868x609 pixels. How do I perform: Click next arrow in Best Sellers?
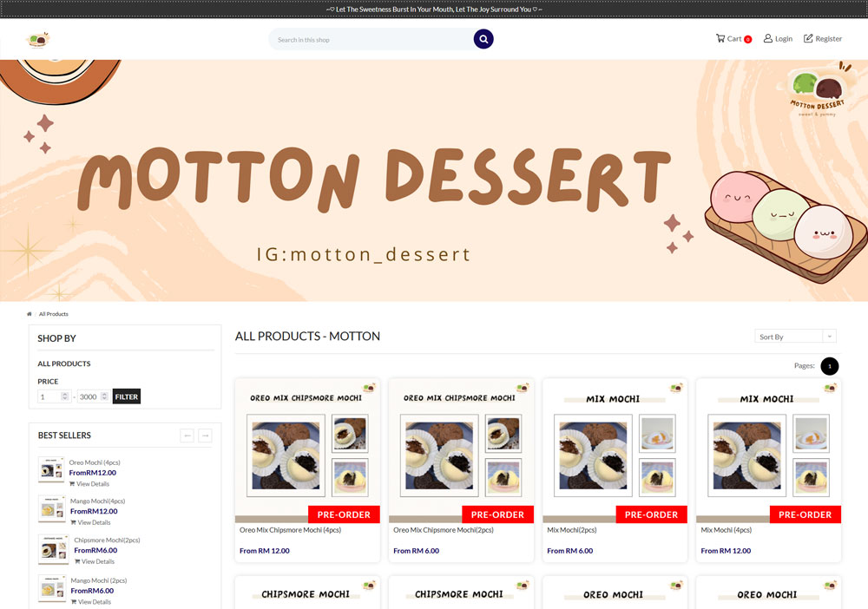[x=205, y=435]
